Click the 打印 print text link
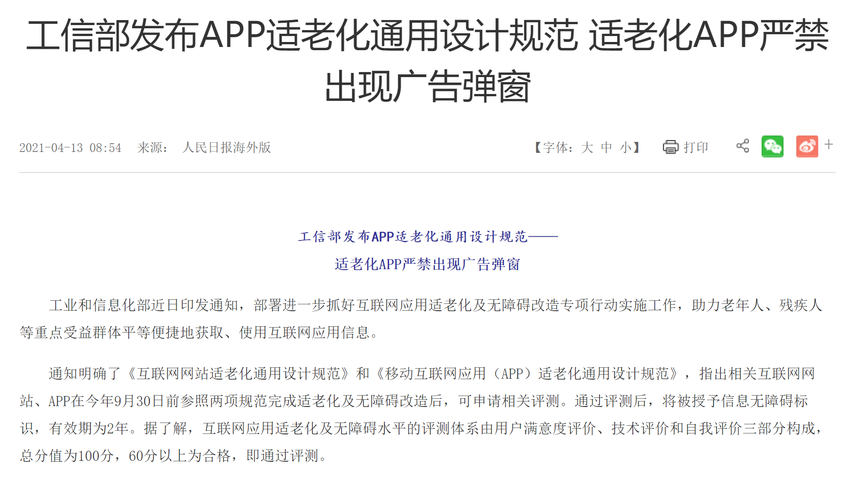Viewport: 868px width, 485px height. click(x=696, y=147)
